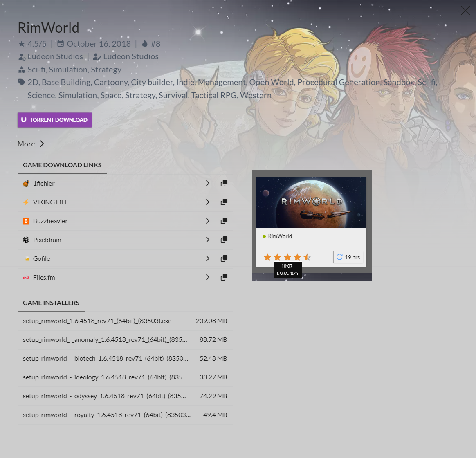Image resolution: width=476 pixels, height=458 pixels.
Task: Click the RimWorld title on the game card
Action: pos(280,236)
